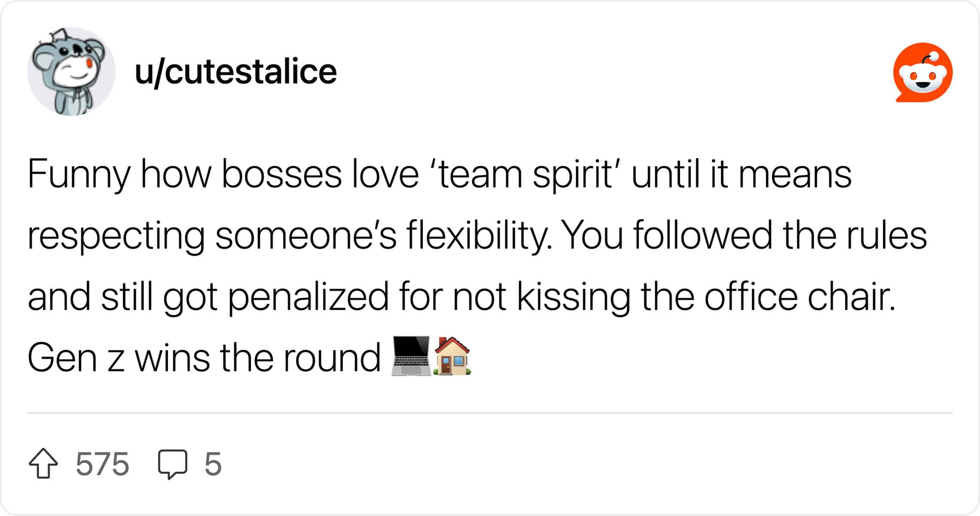Click the word "bosses" in the first line

pyautogui.click(x=281, y=174)
